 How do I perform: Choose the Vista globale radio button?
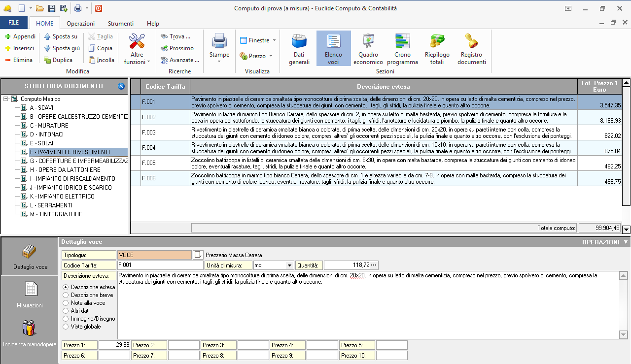pos(66,327)
